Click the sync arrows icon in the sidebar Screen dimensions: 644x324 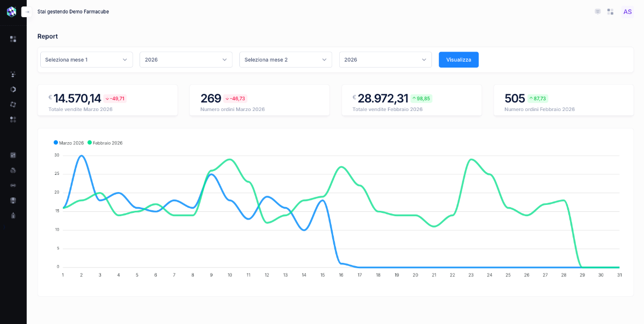click(13, 104)
